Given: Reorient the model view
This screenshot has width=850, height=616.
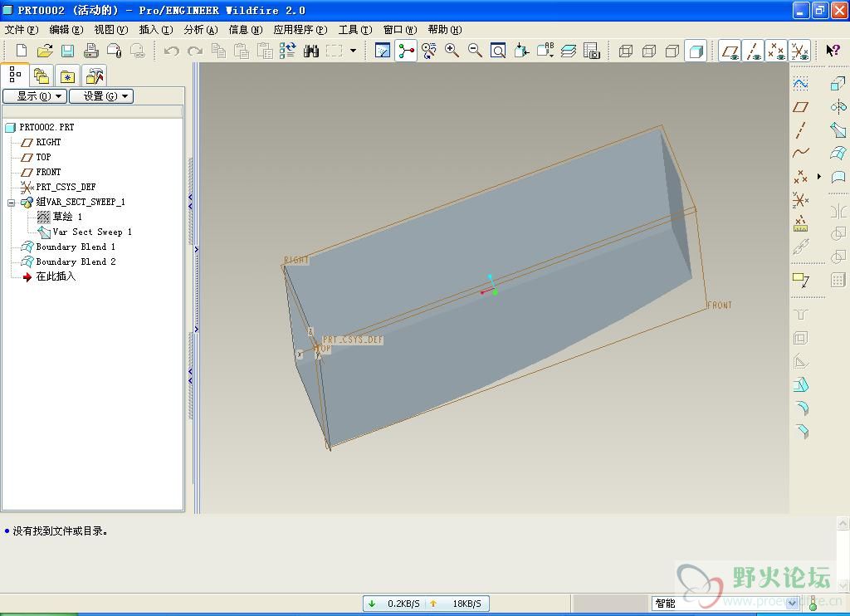Looking at the screenshot, I should [x=521, y=51].
